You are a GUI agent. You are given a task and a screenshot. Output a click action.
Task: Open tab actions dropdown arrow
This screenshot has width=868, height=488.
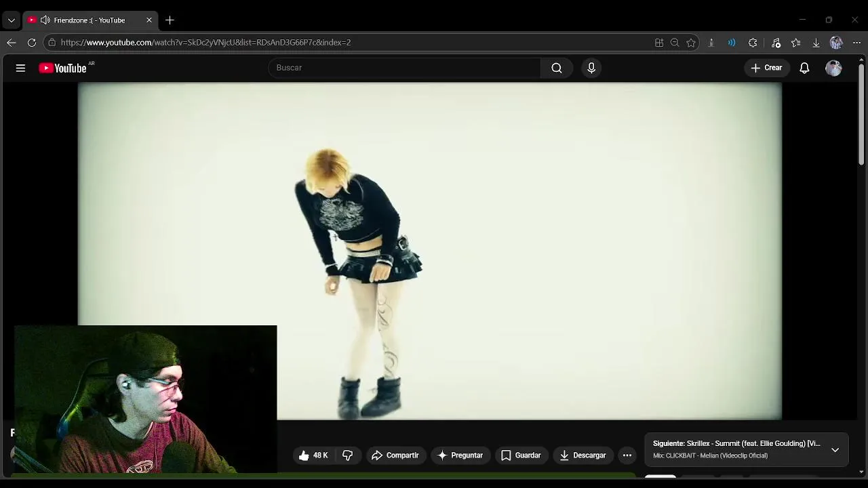(x=11, y=20)
